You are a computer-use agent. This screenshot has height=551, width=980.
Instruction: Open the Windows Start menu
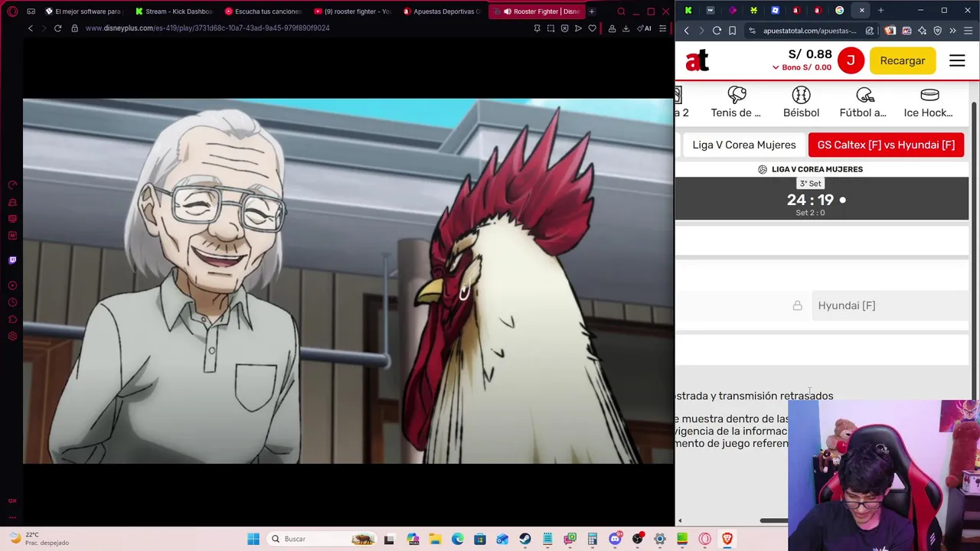pyautogui.click(x=253, y=539)
